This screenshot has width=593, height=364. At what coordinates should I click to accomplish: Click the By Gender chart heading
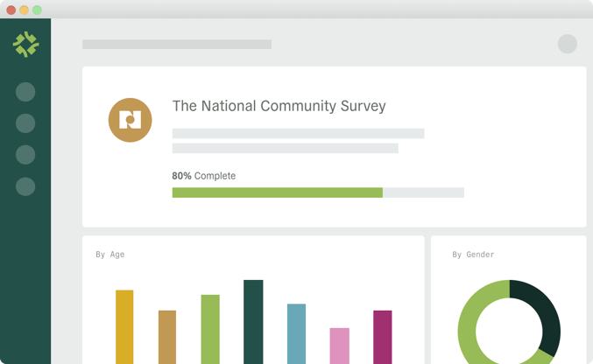click(x=473, y=255)
